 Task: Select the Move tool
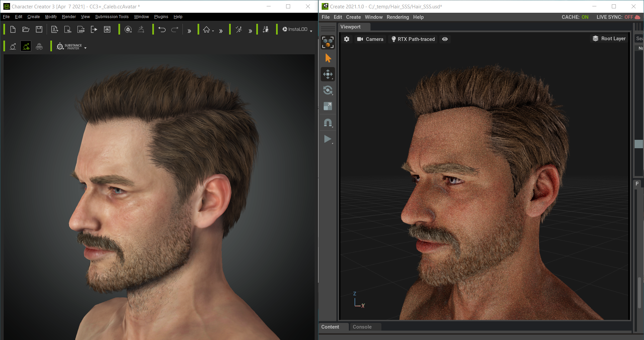pyautogui.click(x=328, y=74)
